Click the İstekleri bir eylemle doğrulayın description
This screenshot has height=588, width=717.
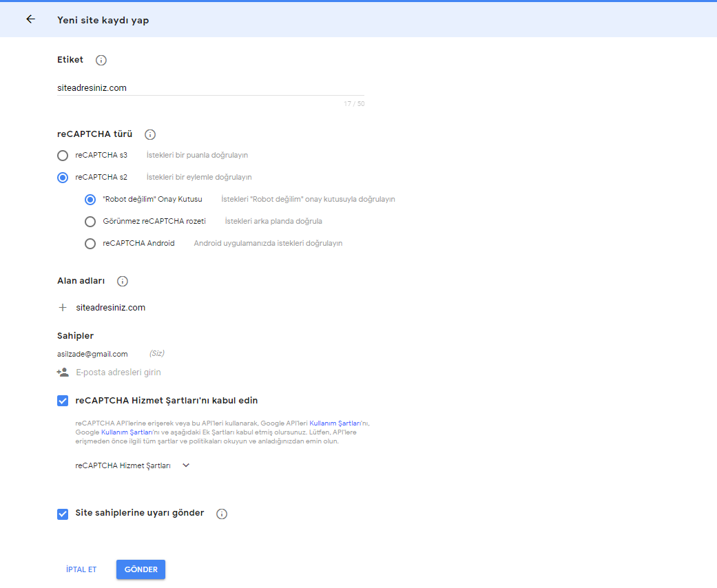click(199, 177)
